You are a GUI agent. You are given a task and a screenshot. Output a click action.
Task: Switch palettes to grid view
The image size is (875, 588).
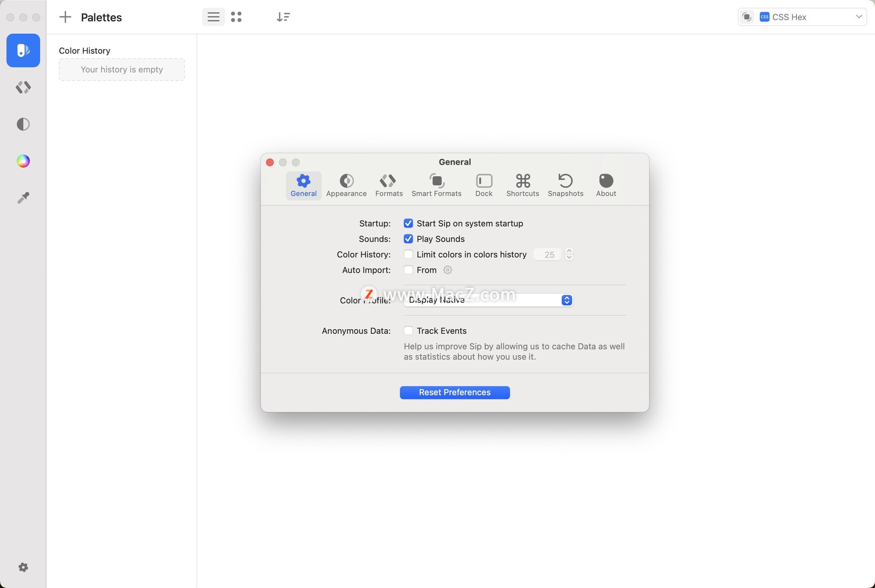pyautogui.click(x=236, y=17)
